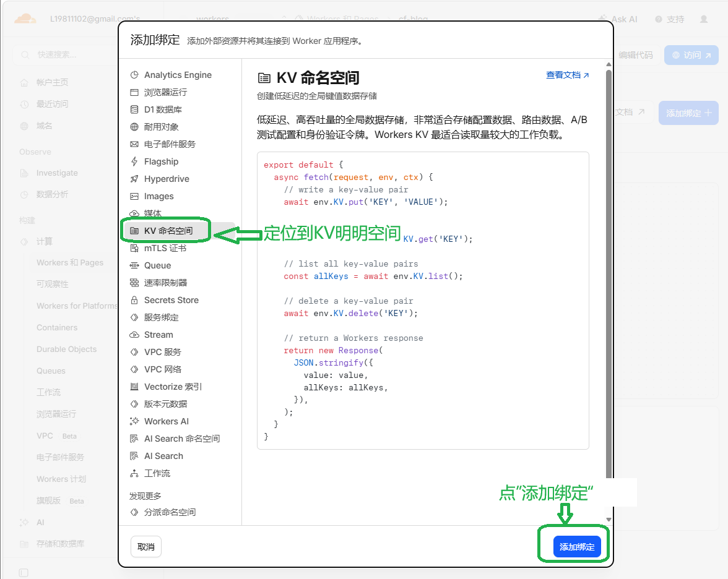The image size is (728, 579).
Task: Open Workers 计划 in sidebar
Action: click(61, 479)
